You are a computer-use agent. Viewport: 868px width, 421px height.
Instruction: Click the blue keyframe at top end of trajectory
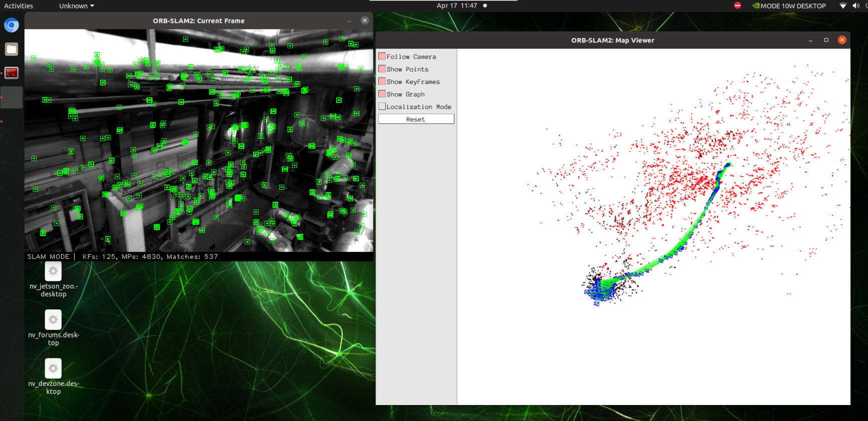(728, 165)
